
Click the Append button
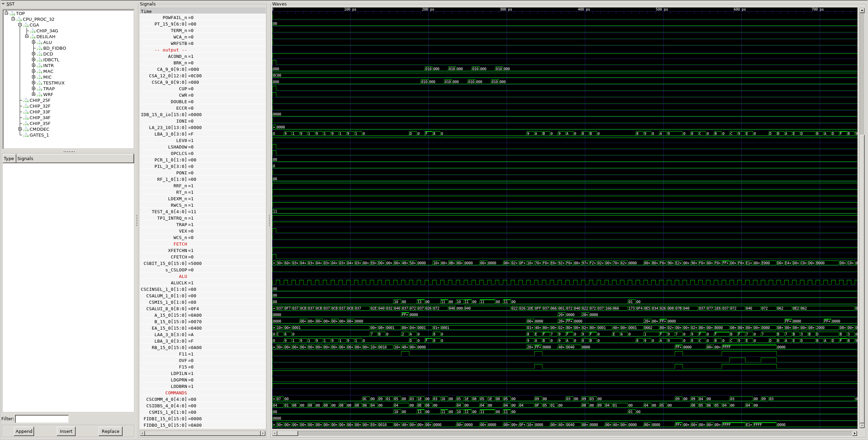[x=24, y=431]
